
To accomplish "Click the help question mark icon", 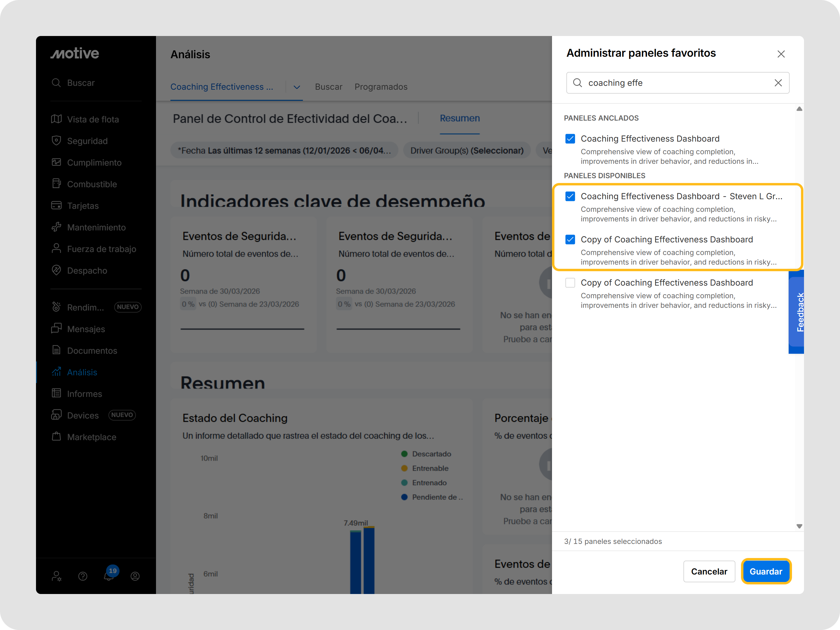I will point(83,576).
